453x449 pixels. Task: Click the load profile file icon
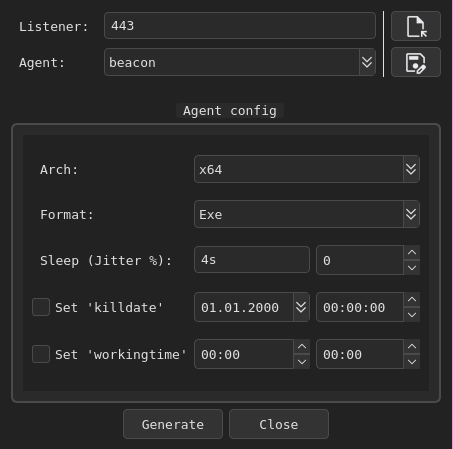click(416, 26)
